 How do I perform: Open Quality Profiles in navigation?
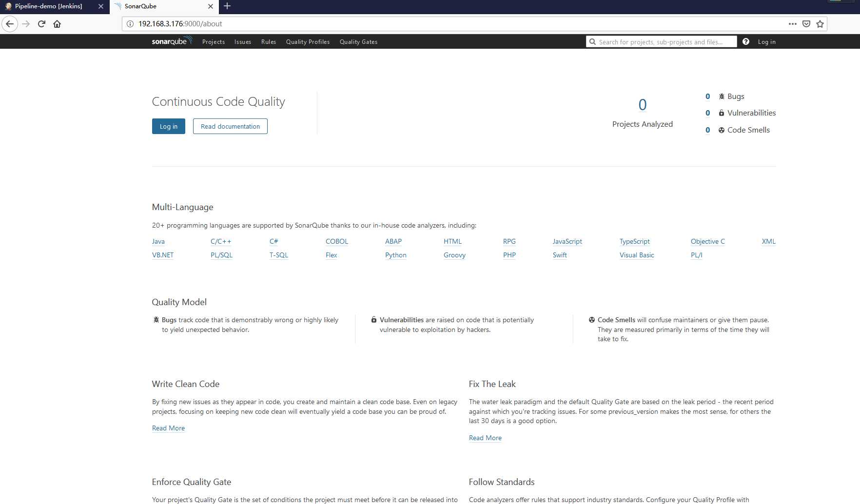pyautogui.click(x=308, y=42)
